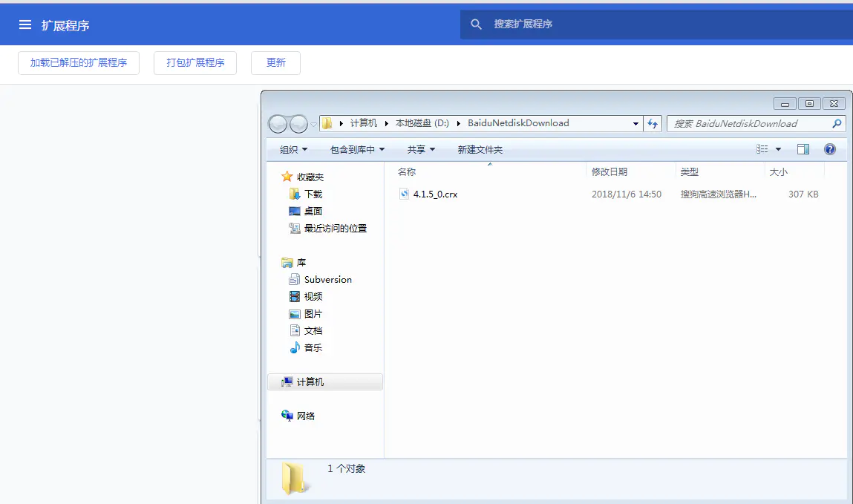Open 桌面 in favorites
The height and width of the screenshot is (504, 853).
click(313, 211)
